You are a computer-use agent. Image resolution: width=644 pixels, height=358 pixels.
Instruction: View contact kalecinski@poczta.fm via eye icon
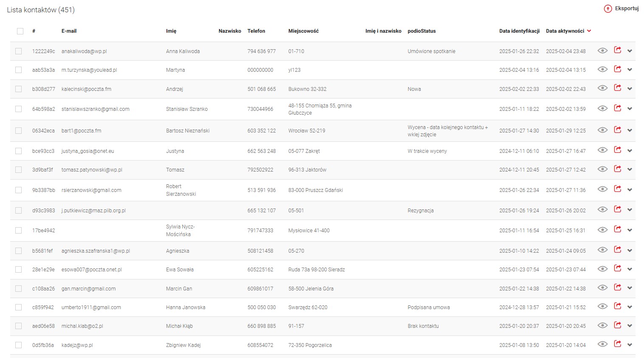click(602, 88)
